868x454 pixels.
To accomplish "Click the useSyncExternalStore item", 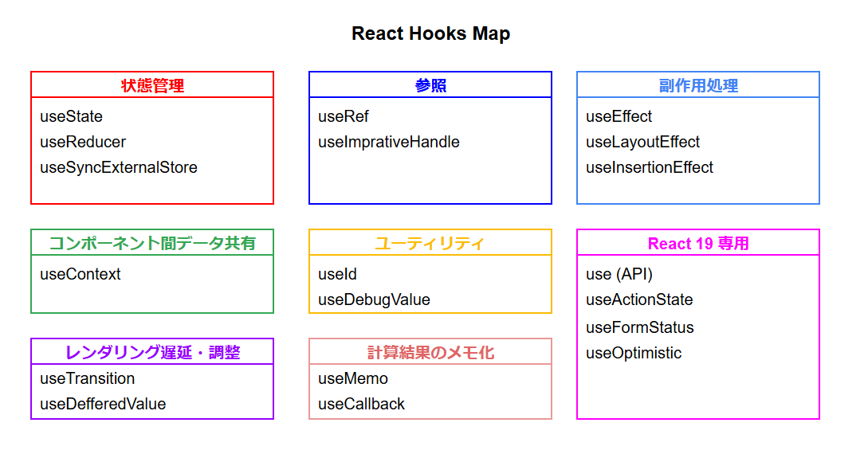I will [119, 167].
